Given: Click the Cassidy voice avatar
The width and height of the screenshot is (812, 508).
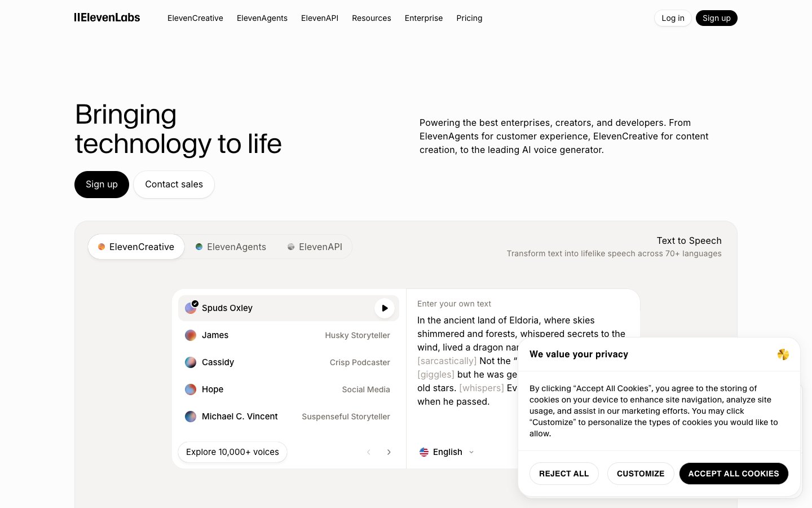Looking at the screenshot, I should 191,362.
